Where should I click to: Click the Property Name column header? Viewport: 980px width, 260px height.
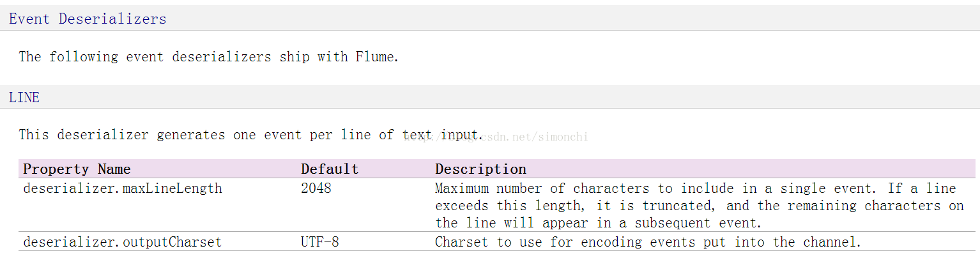tap(77, 169)
